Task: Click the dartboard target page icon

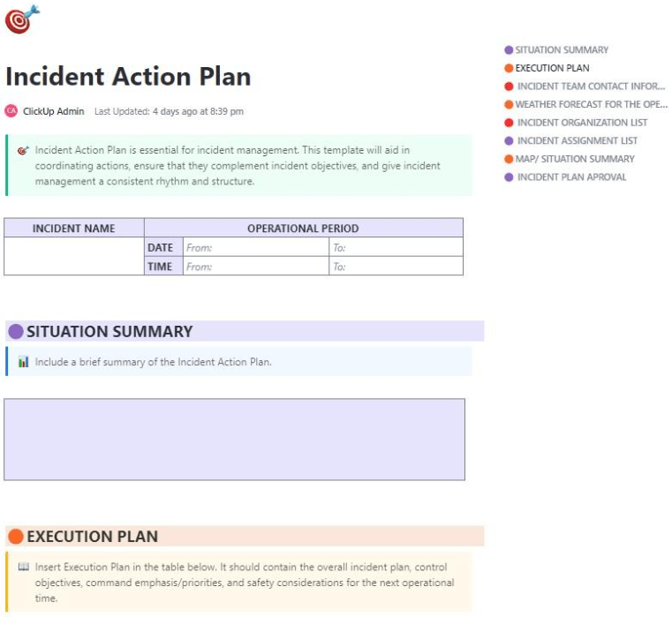Action: tap(22, 19)
